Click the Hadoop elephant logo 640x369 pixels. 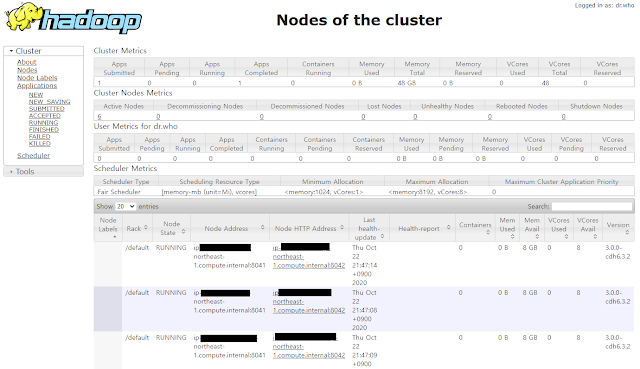(73, 18)
